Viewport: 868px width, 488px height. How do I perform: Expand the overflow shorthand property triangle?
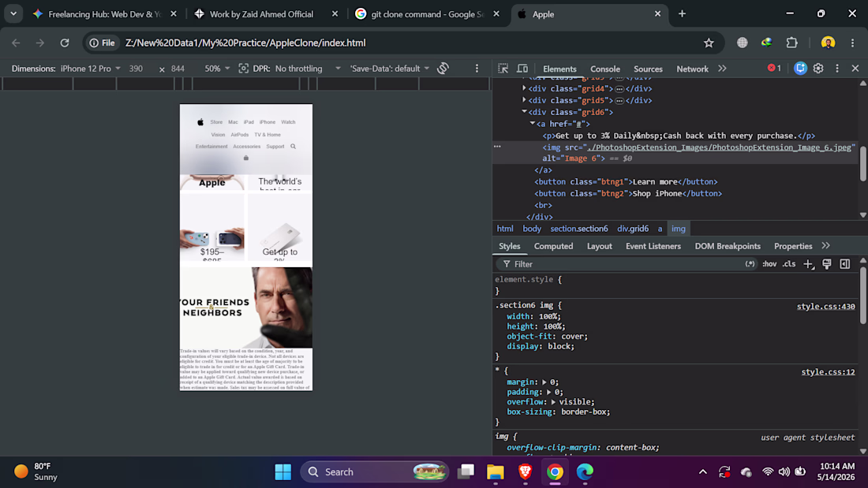[x=553, y=402]
